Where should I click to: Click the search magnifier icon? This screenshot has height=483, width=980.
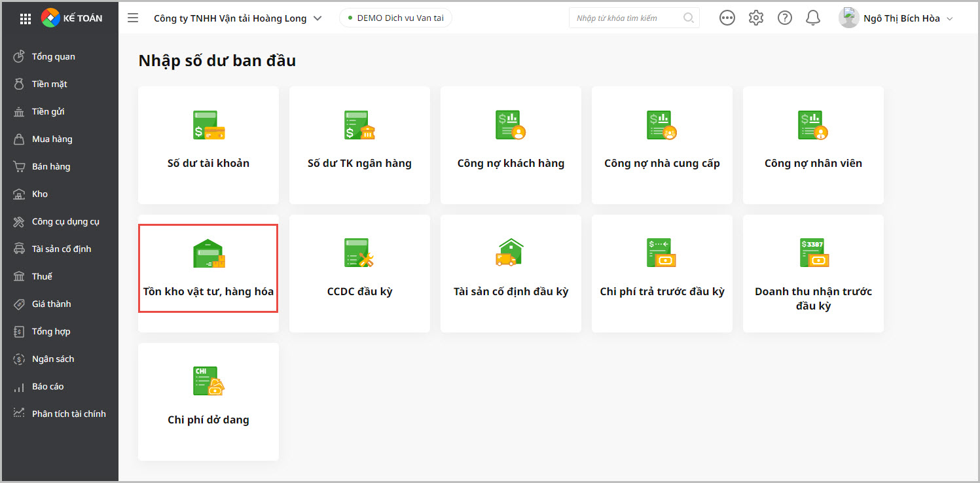688,18
